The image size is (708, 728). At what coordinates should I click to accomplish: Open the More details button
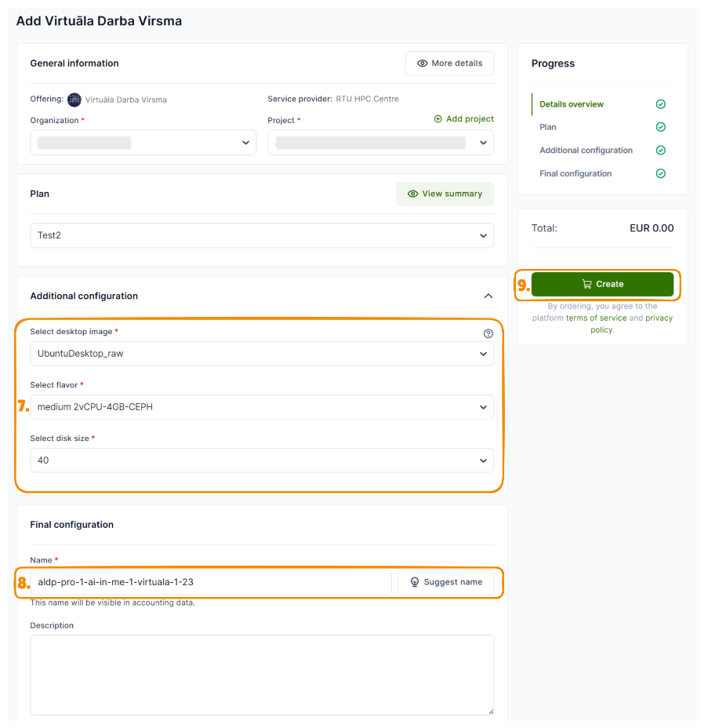click(449, 63)
